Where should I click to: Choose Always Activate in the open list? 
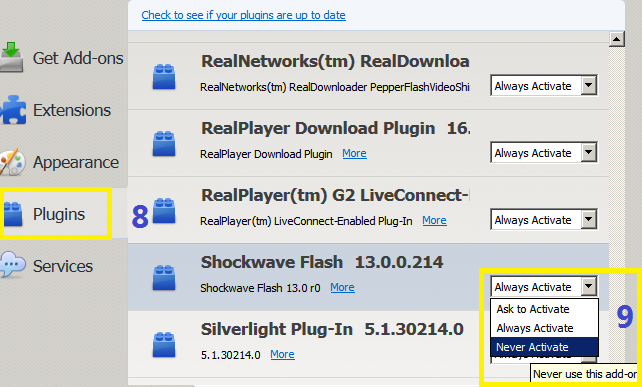click(x=544, y=328)
